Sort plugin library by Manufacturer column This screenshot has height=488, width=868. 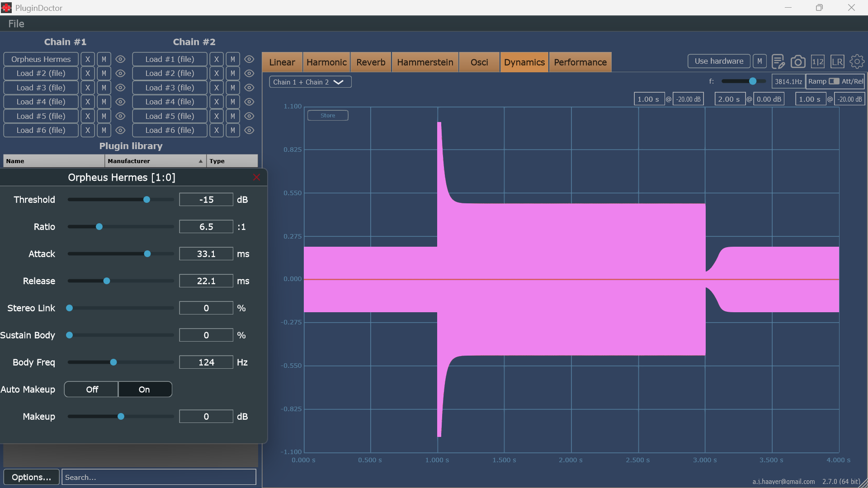tap(155, 161)
